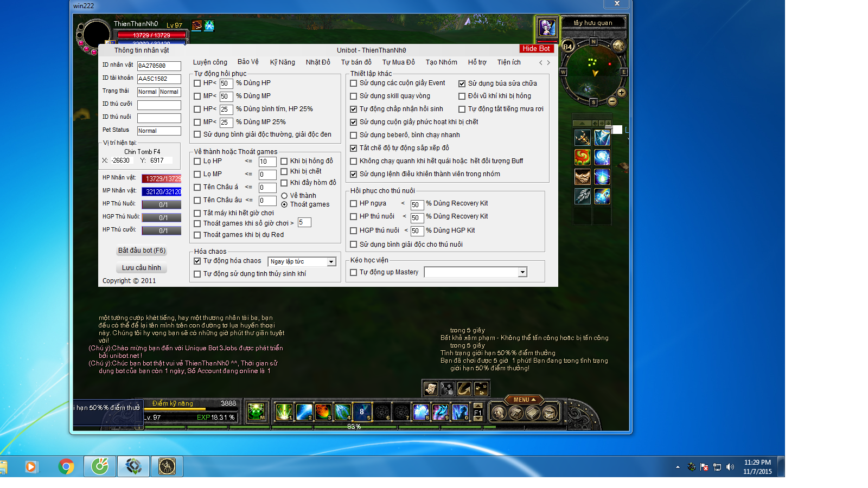Viewport: 868px width, 488px height.
Task: Click the green face skill in slot M
Action: pyautogui.click(x=256, y=412)
